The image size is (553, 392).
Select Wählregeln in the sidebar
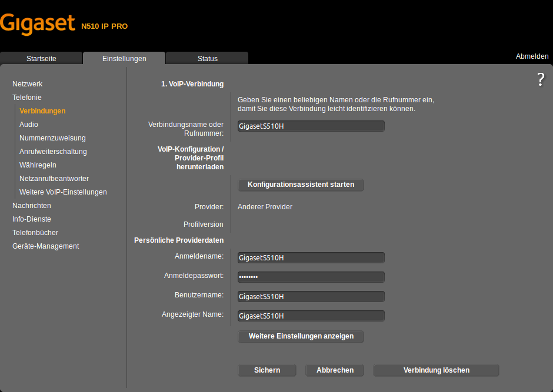tap(38, 165)
